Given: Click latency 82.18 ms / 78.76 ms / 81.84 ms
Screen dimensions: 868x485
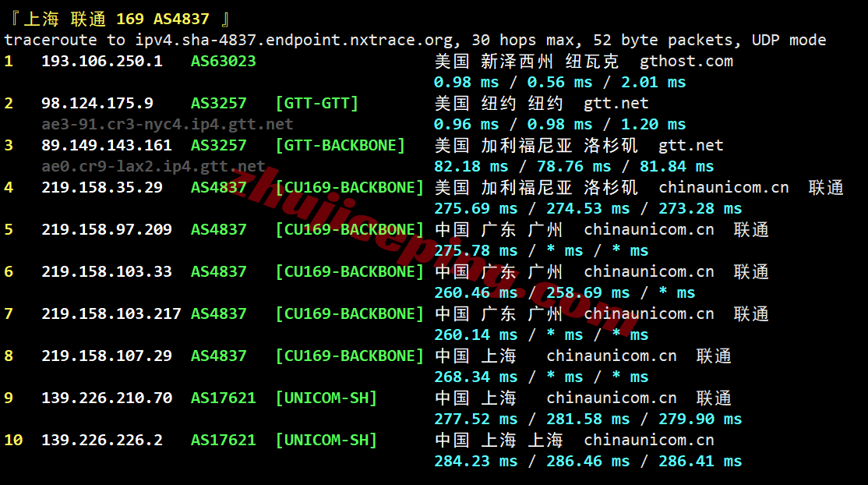Looking at the screenshot, I should click(x=573, y=167).
